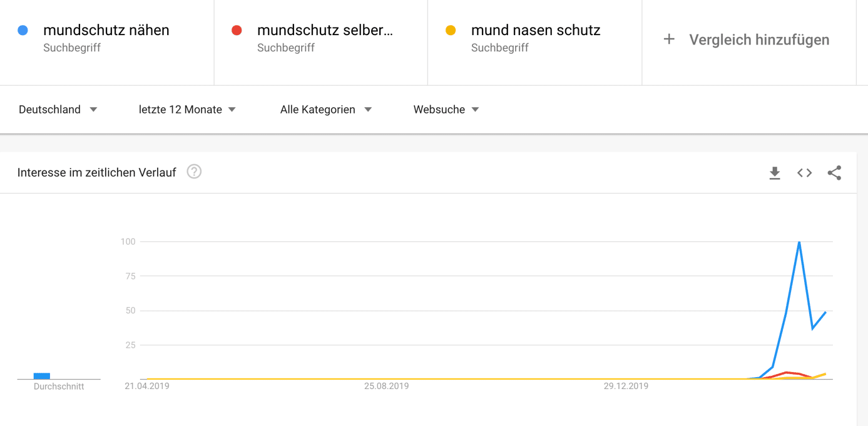Open the Deutschland region dropdown
Screen dimensions: 868x426
tap(58, 110)
